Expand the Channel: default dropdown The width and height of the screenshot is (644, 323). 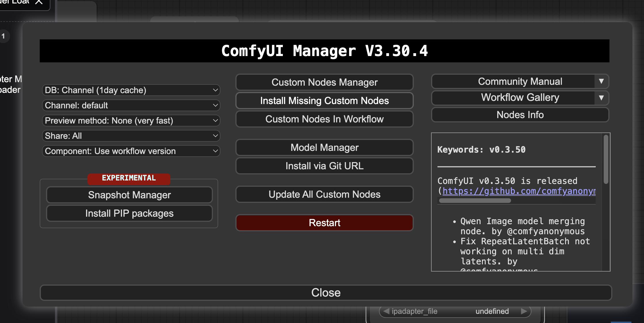coord(131,105)
